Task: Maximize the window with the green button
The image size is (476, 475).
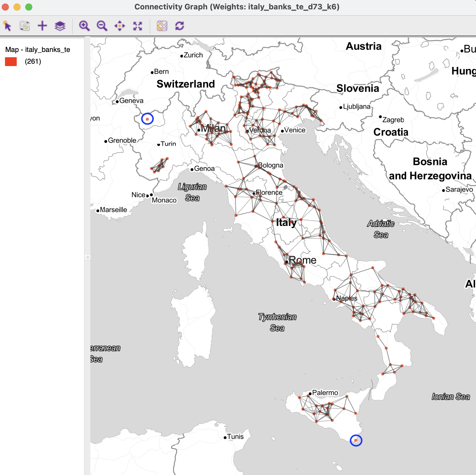Action: [x=29, y=7]
